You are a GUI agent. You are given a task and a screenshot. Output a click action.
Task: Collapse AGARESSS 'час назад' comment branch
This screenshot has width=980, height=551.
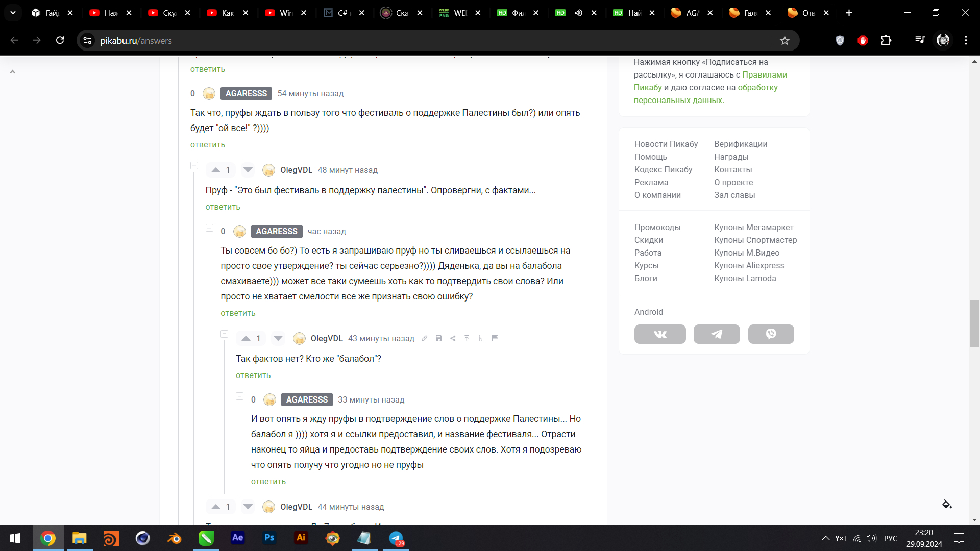coord(209,228)
